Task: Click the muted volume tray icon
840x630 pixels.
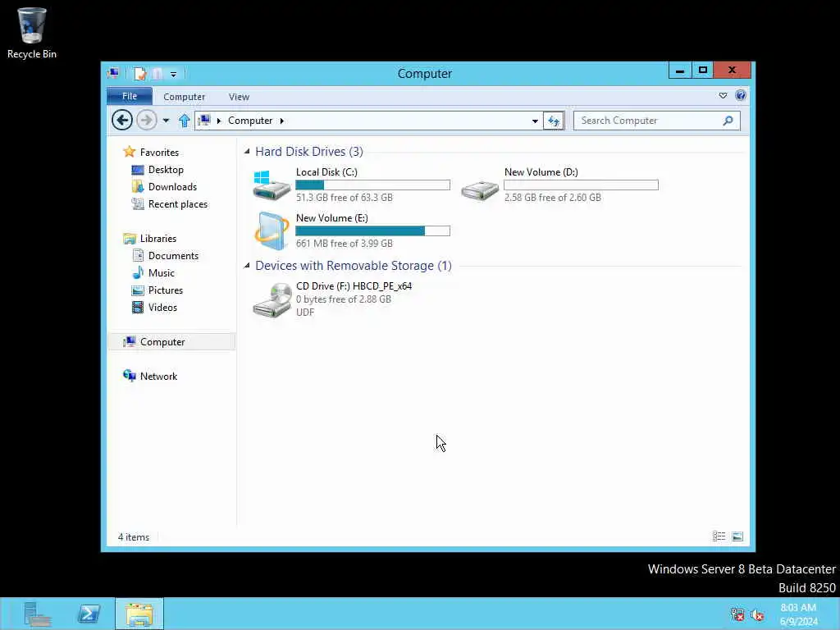Action: [757, 614]
